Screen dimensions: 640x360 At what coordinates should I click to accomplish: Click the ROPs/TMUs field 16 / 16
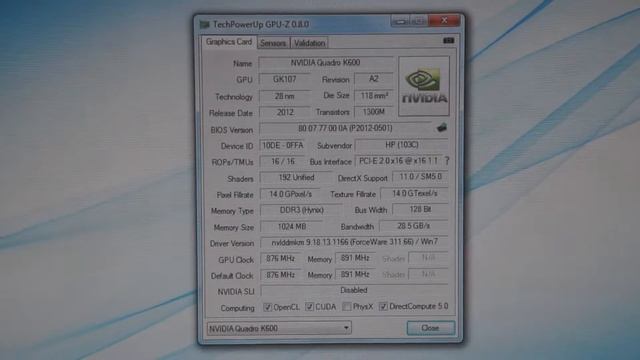(x=282, y=162)
